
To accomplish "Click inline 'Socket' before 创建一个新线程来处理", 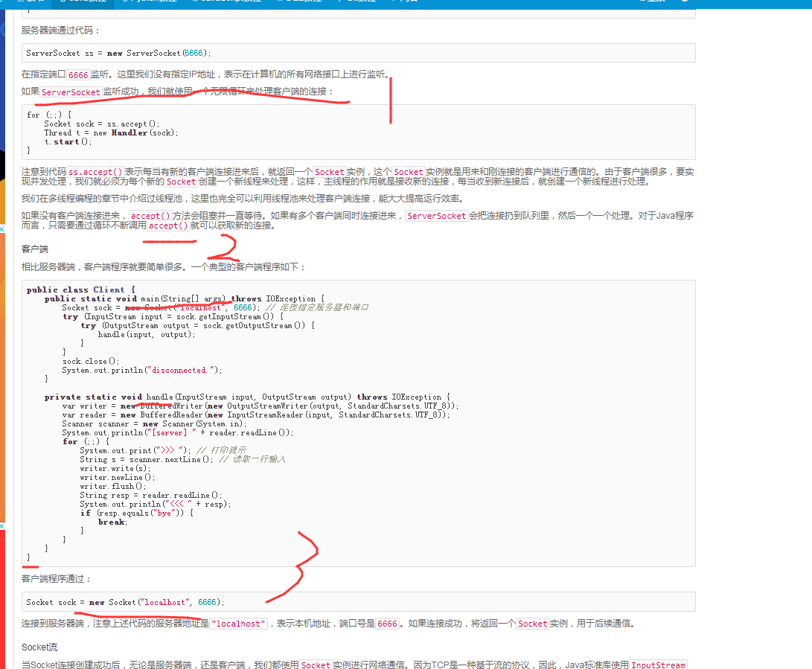I will click(x=182, y=182).
